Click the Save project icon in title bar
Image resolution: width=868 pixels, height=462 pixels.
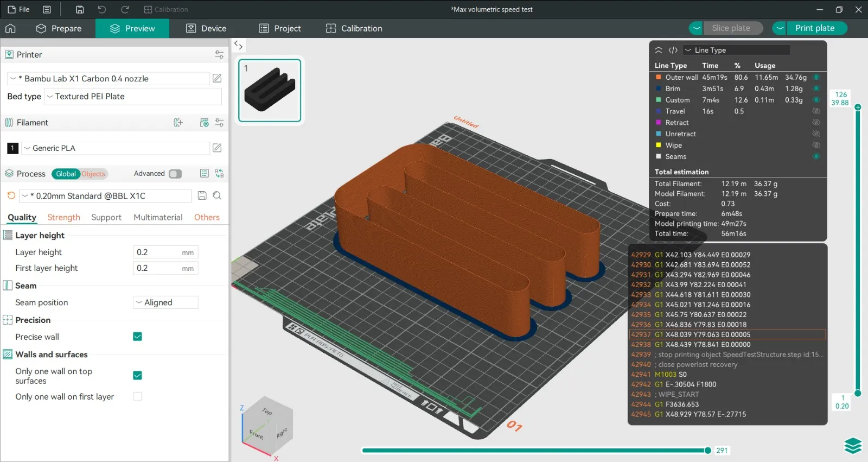80,9
